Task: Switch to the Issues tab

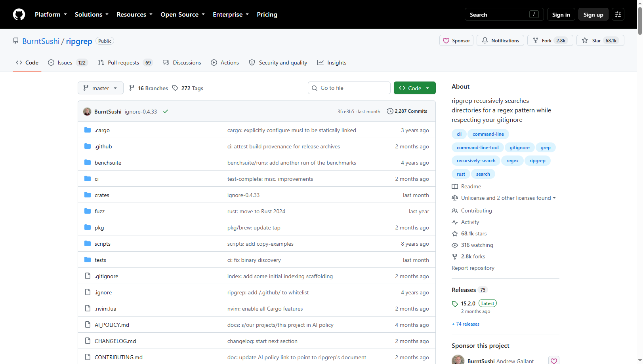Action: [x=68, y=63]
